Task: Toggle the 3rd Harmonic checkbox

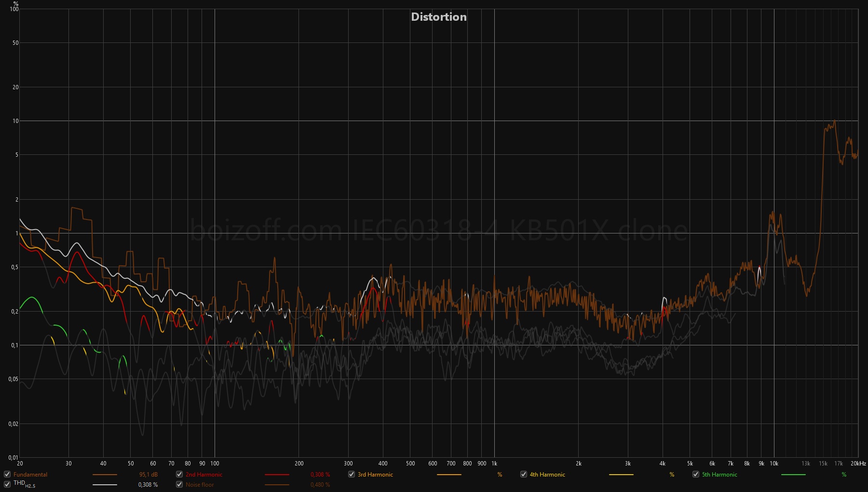Action: [352, 475]
